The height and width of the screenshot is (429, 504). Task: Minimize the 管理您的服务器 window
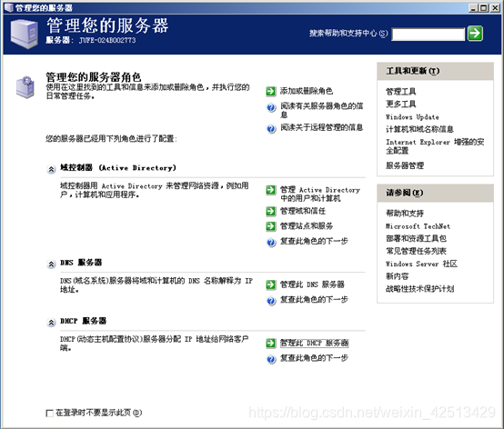(x=472, y=7)
